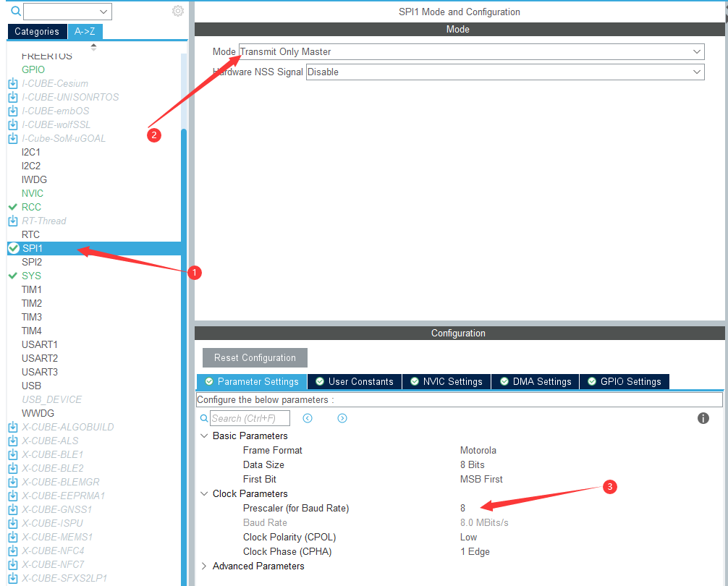
Task: Click the download icon beside X-CUBE-MEMS1
Action: pos(13,537)
